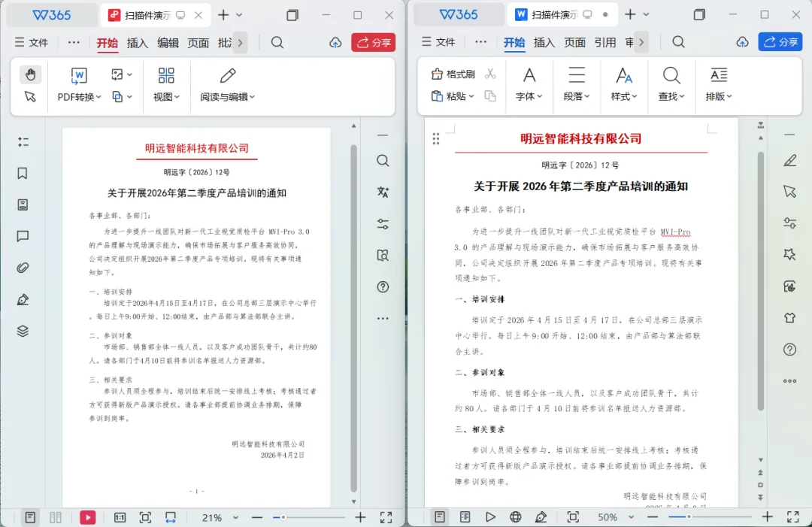
Task: Switch to 编辑 tab in PDF window
Action: click(x=168, y=43)
